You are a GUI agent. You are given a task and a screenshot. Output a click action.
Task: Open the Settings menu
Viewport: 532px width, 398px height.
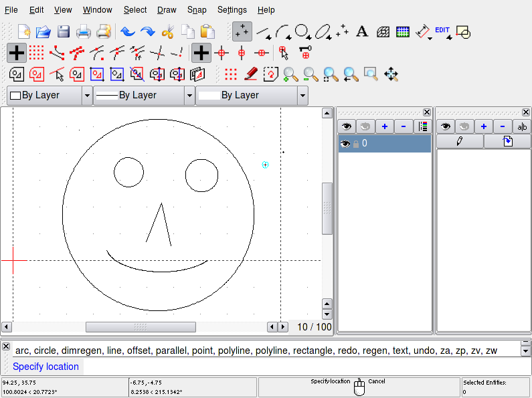[x=232, y=10]
